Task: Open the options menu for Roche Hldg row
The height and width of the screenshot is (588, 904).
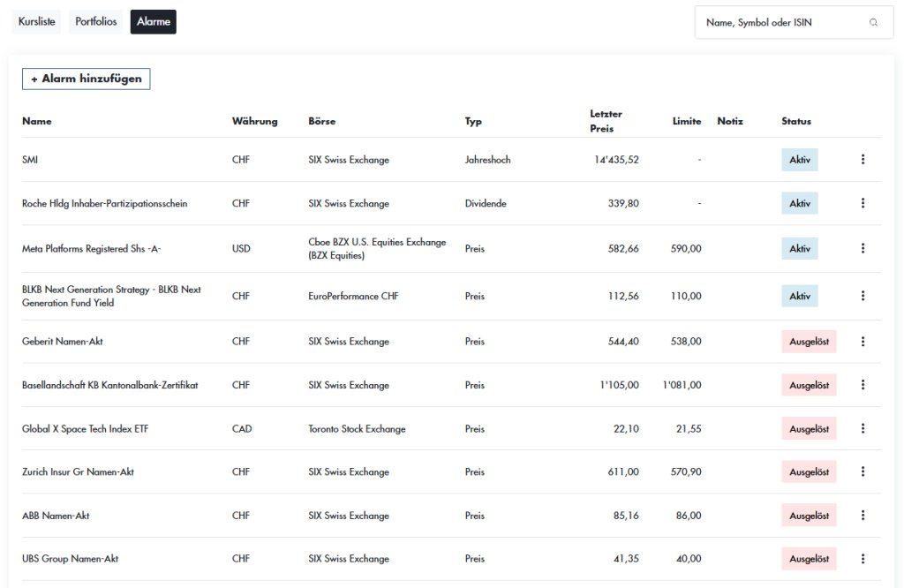Action: click(x=863, y=203)
